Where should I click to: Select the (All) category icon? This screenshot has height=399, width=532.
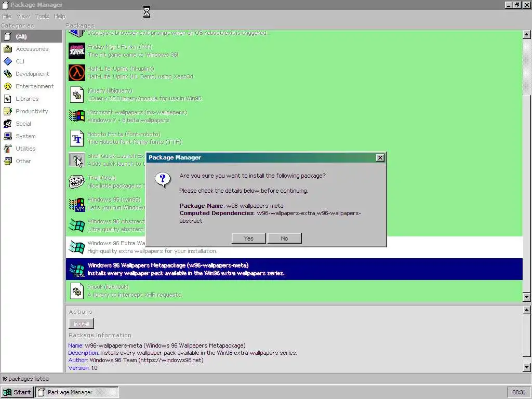pyautogui.click(x=8, y=36)
